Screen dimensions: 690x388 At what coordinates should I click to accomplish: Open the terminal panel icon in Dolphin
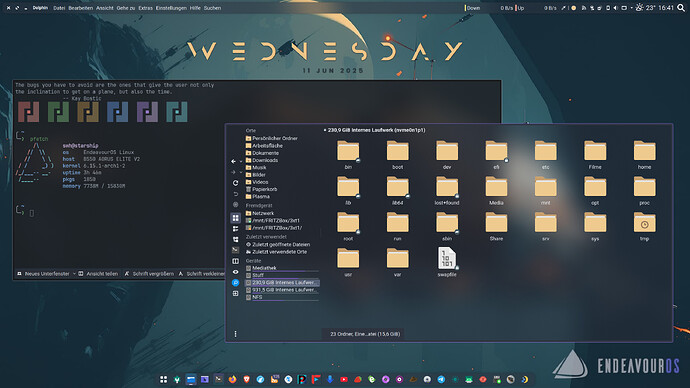coord(235,250)
